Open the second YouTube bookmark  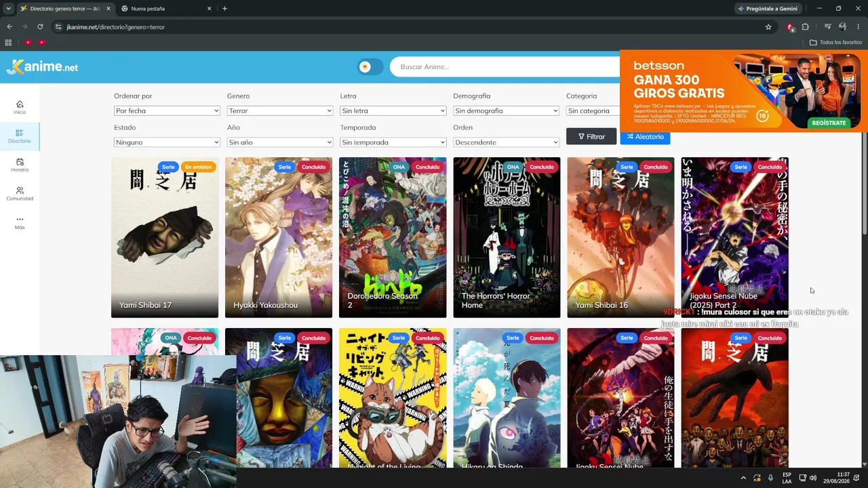[x=41, y=42]
